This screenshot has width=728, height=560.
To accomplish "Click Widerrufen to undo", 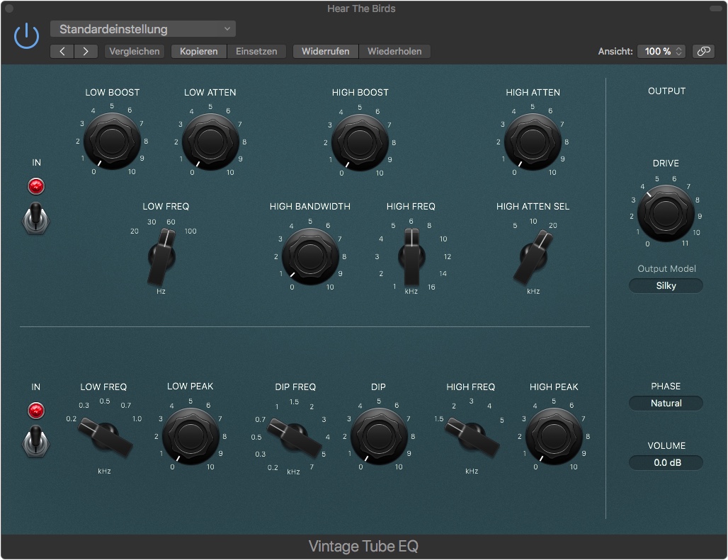I will click(325, 52).
